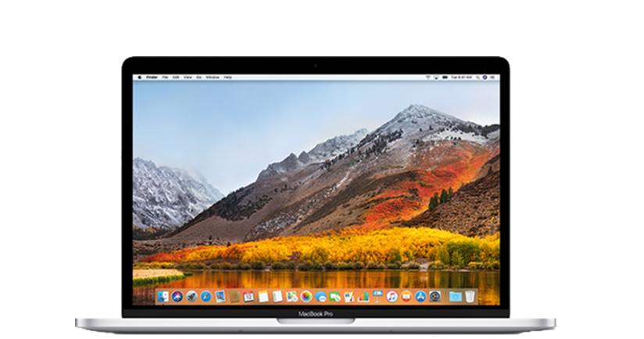Open App Store icon in Dock
Viewport: 644px width, 339px height.
tap(420, 296)
